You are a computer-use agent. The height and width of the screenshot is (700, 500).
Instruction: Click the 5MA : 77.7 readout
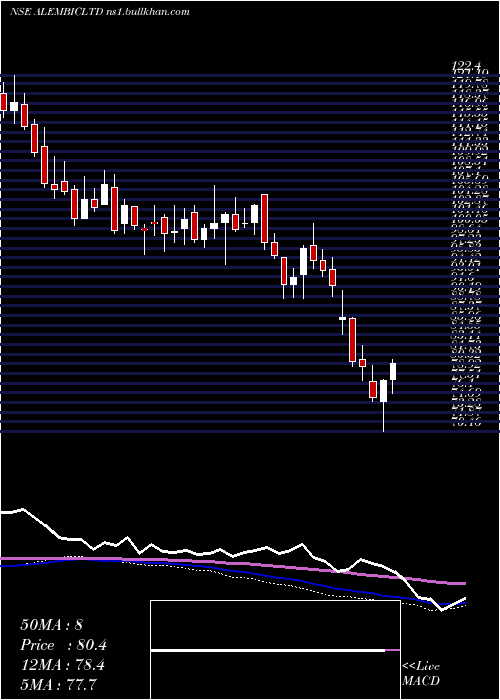coord(58,684)
